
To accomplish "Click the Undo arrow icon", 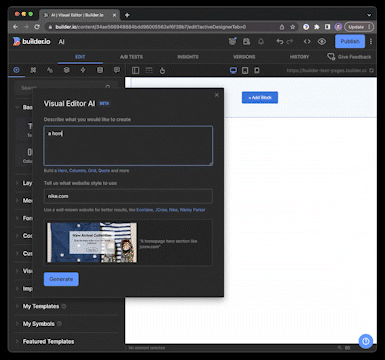I will [280, 41].
